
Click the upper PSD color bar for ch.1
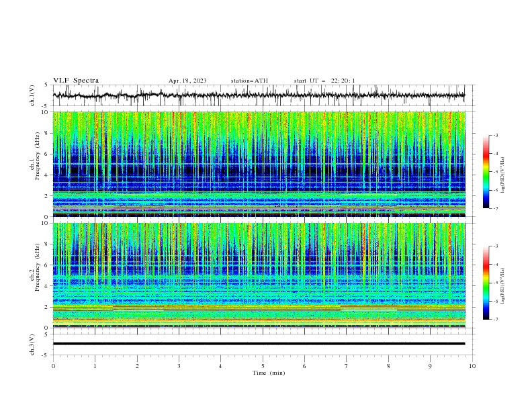[x=486, y=172]
